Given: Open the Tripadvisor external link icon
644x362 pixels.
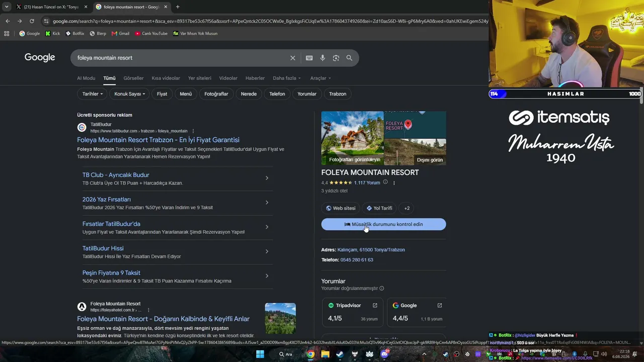Looking at the screenshot, I should [x=375, y=305].
